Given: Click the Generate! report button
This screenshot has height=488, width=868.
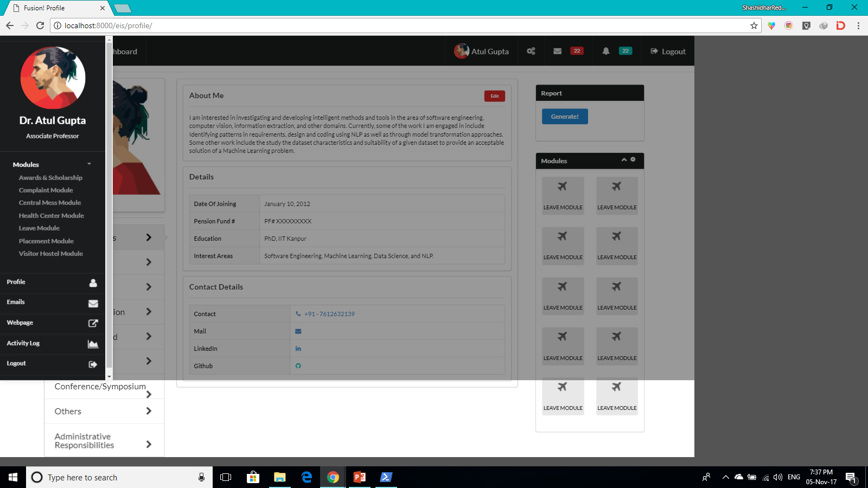Looking at the screenshot, I should [564, 116].
